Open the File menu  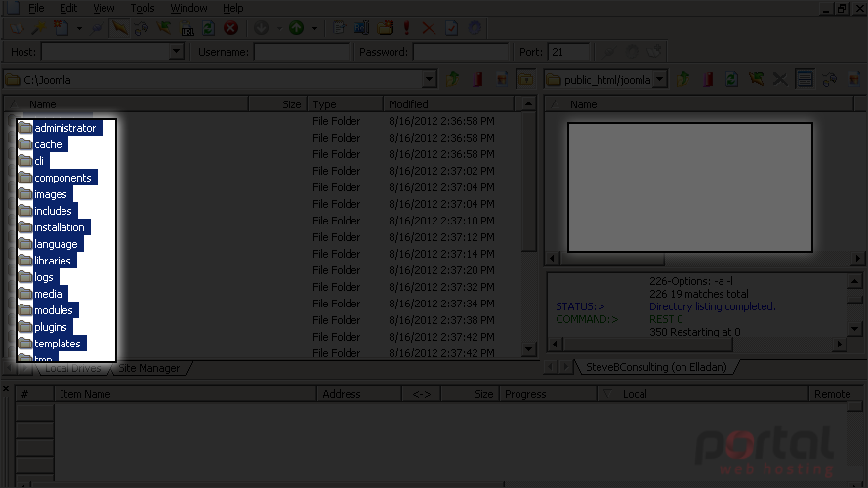(x=36, y=8)
